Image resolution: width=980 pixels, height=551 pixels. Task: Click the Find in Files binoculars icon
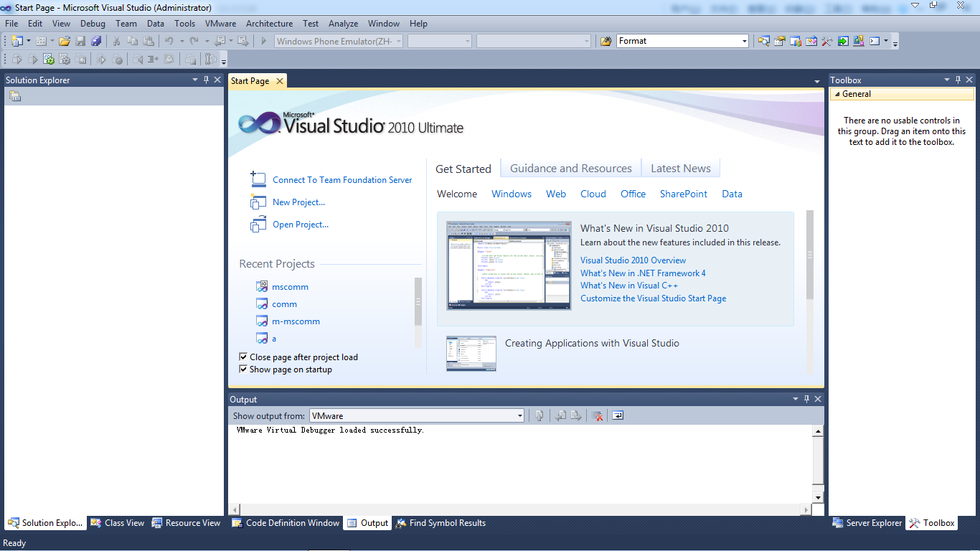(606, 41)
